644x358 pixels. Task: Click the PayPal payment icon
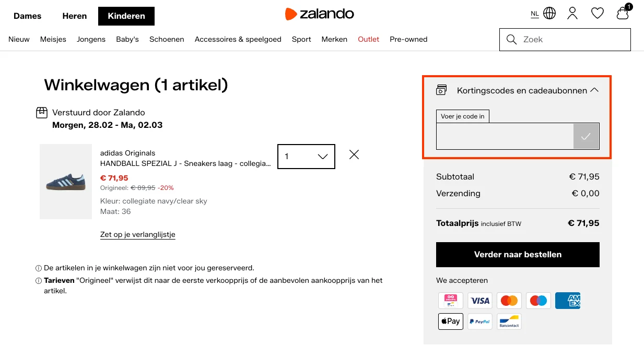point(479,321)
